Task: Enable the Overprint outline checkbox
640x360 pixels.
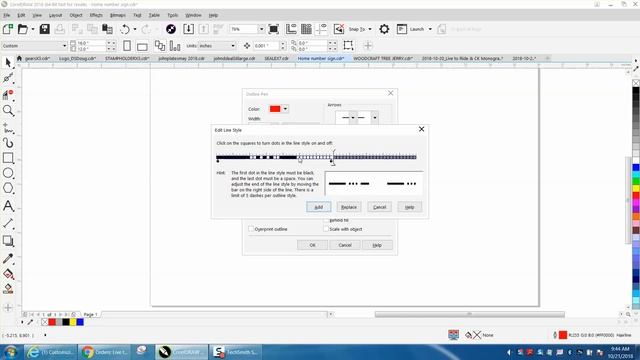Action: (x=251, y=229)
